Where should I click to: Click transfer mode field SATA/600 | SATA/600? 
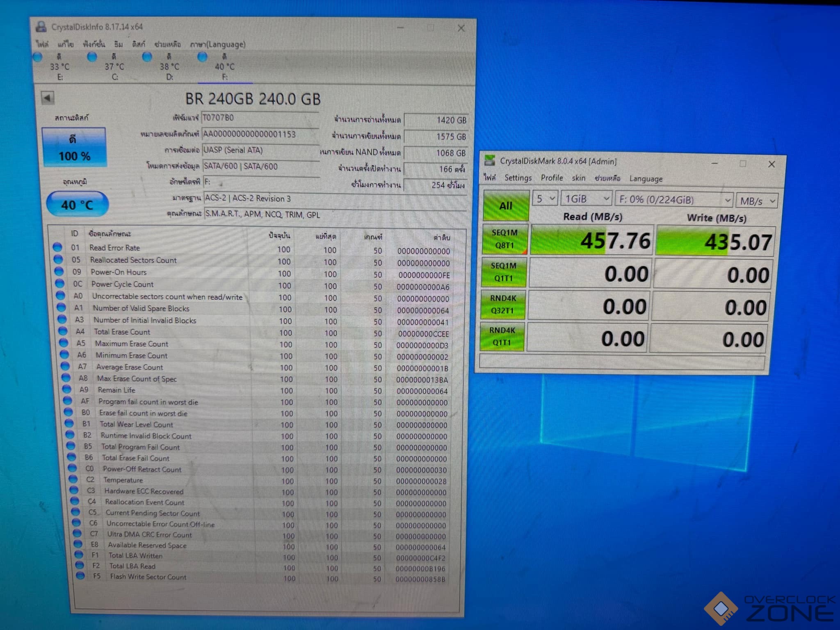[x=261, y=167]
